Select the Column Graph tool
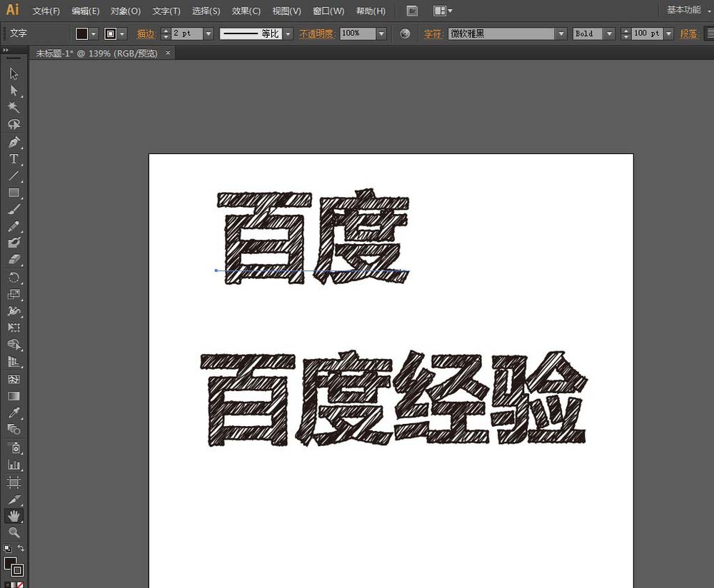The image size is (714, 588). 14,465
